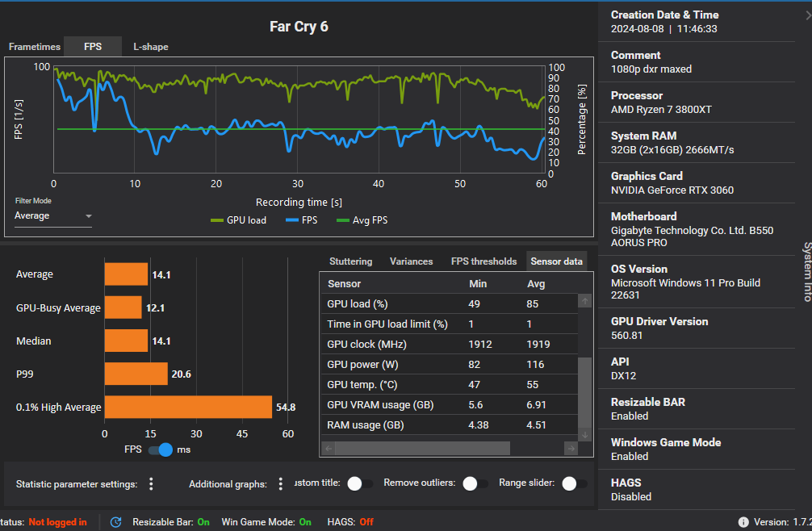Switch to the Stuttering tab
Screen dimensions: 812x531
pos(350,261)
